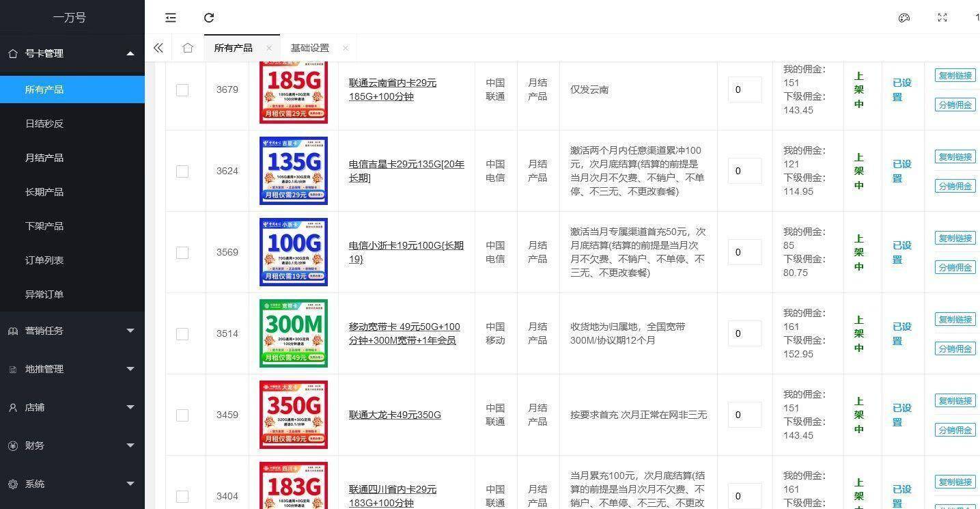Open the 350G product thumbnail
Screen dimensions: 980x509
[294, 415]
